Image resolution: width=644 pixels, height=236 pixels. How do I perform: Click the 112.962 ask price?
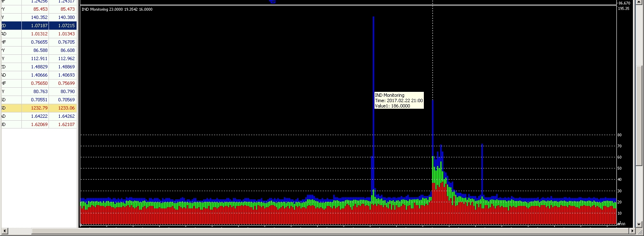(x=63, y=58)
